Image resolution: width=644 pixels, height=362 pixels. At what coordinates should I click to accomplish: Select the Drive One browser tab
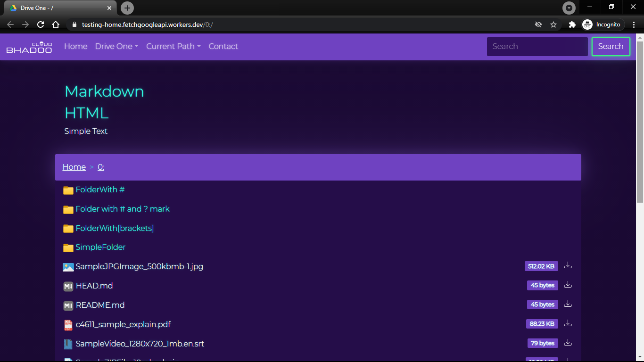pyautogui.click(x=59, y=8)
